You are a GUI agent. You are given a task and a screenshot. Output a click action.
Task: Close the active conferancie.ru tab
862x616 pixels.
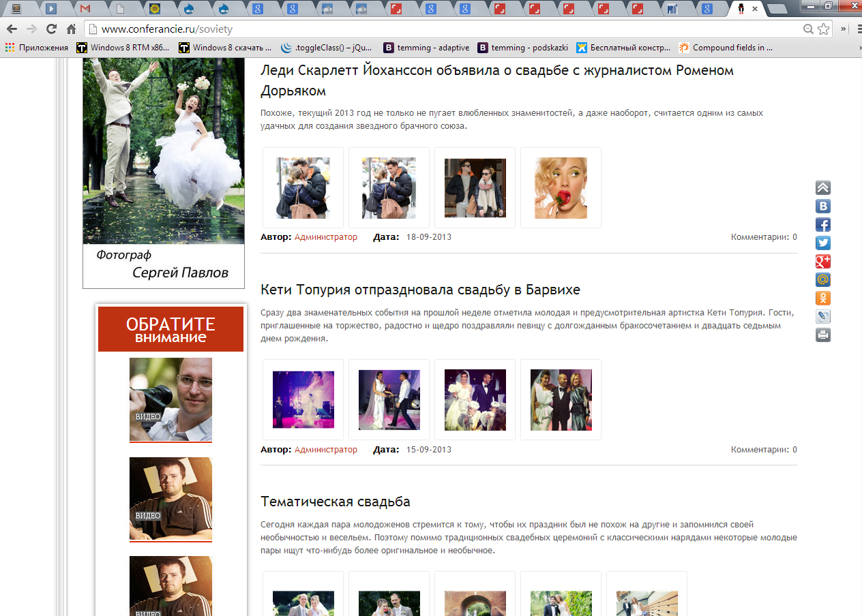[755, 9]
